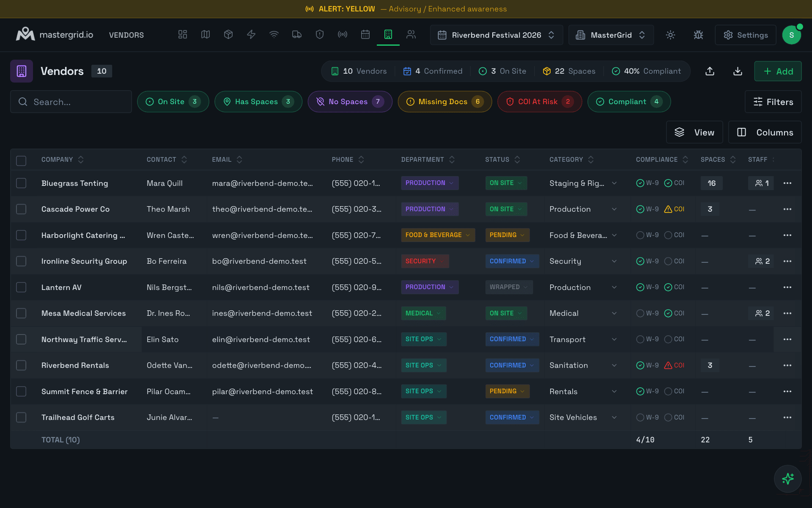This screenshot has width=812, height=508.
Task: Open the shield security icon
Action: (320, 35)
